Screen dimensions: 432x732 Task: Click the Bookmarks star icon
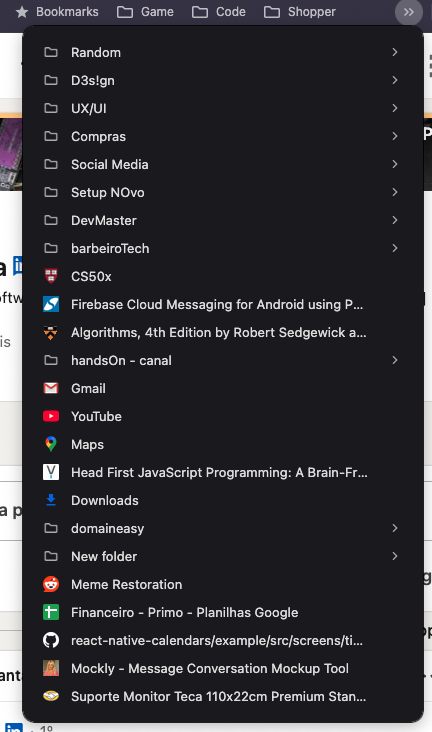(x=21, y=12)
